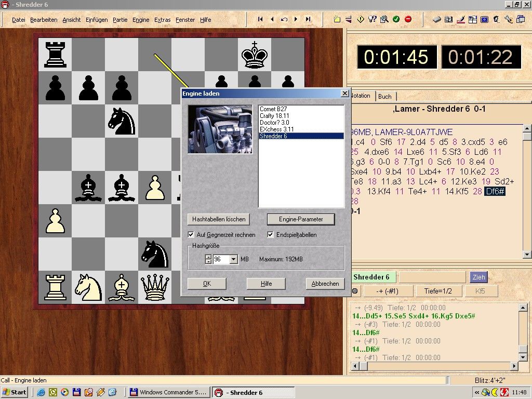
Task: Jump to the last move with the navigation icon
Action: click(307, 19)
